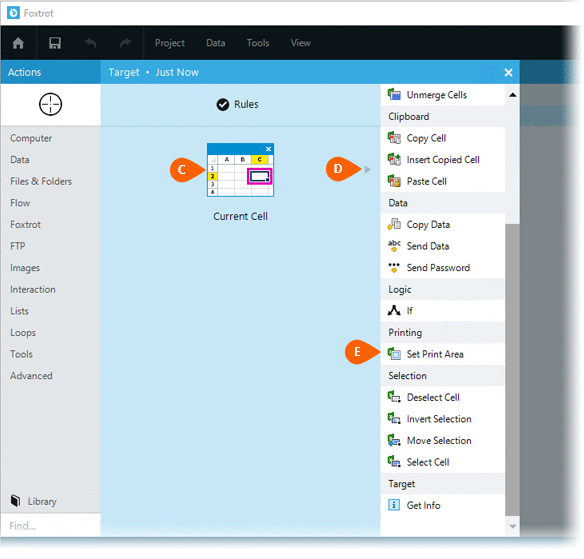Click the Home icon in toolbar
This screenshot has width=584, height=559.
(x=18, y=43)
